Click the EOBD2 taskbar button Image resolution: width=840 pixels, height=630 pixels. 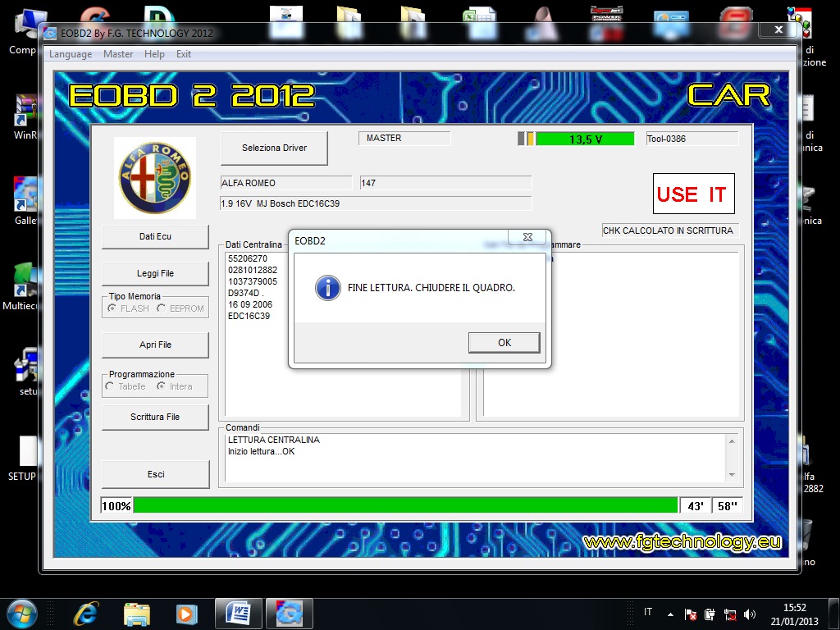click(x=290, y=614)
